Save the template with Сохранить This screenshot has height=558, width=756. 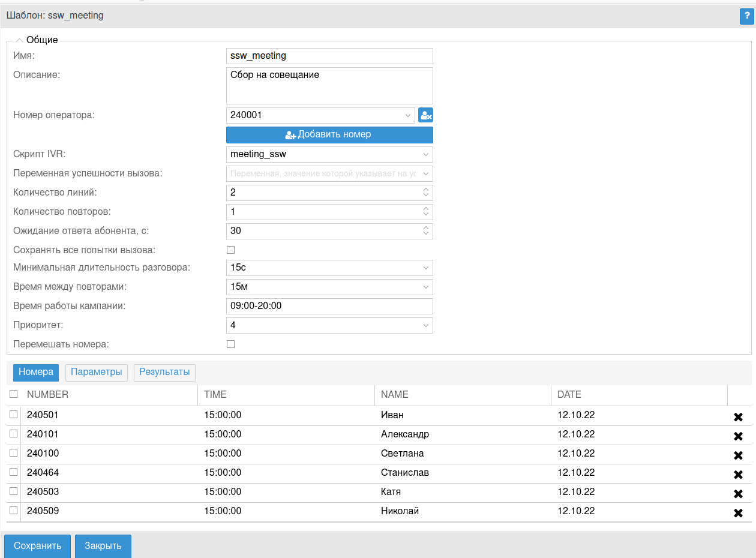(x=37, y=546)
